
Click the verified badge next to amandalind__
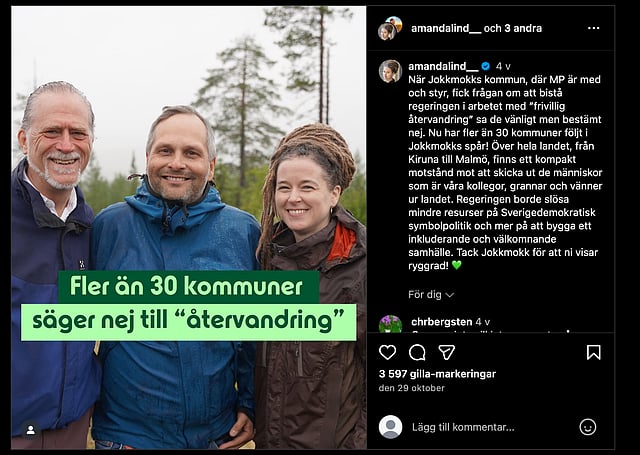pos(485,66)
